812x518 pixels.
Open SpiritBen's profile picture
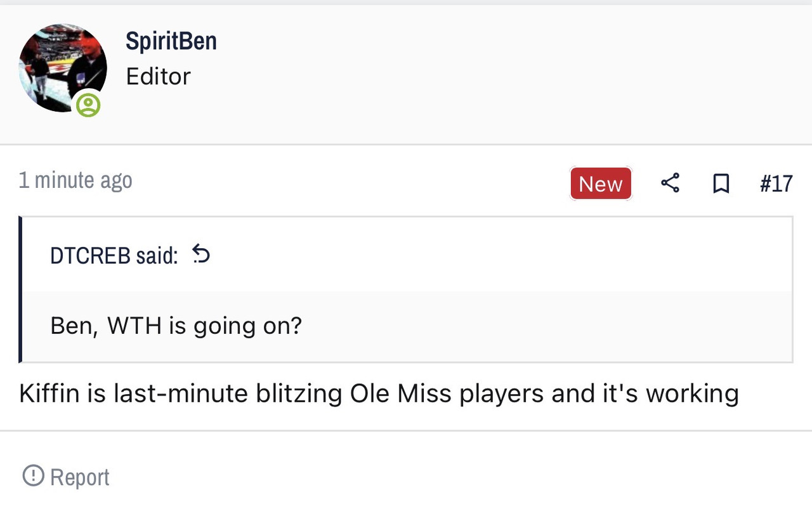(63, 69)
